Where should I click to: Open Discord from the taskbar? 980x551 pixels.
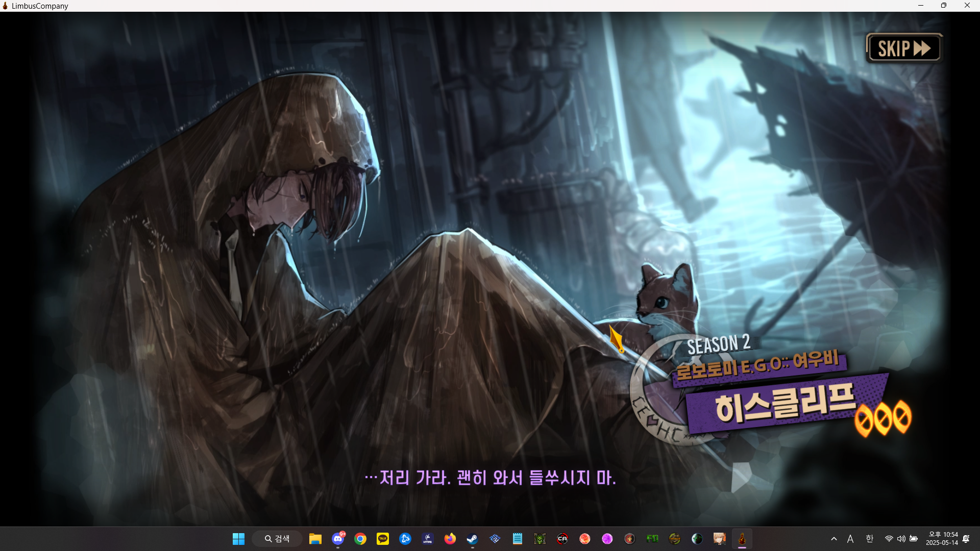click(338, 539)
